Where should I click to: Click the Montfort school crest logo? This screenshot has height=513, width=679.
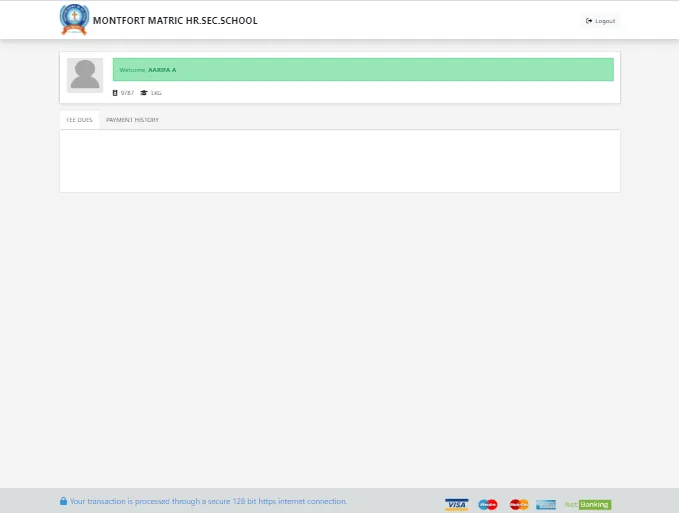74,20
